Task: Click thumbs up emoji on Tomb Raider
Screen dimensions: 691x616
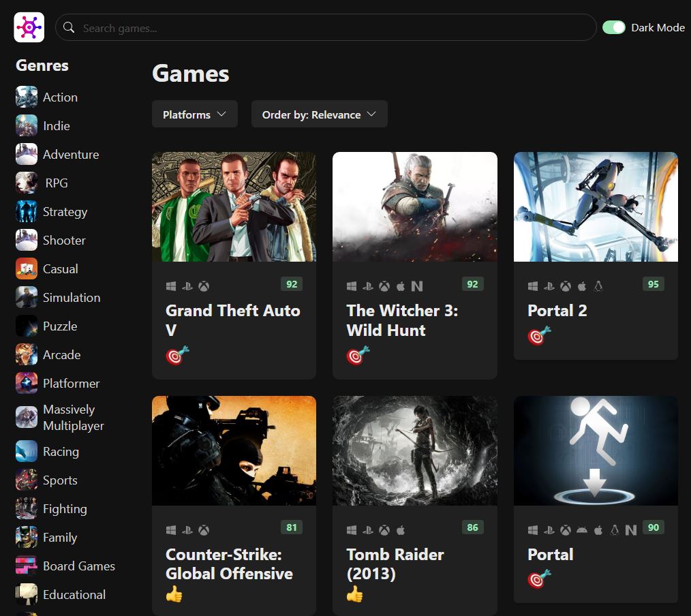Action: click(355, 594)
